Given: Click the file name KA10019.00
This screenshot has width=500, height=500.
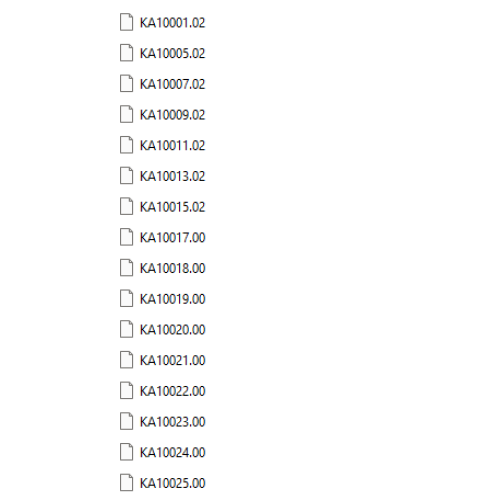Looking at the screenshot, I should click(172, 299).
